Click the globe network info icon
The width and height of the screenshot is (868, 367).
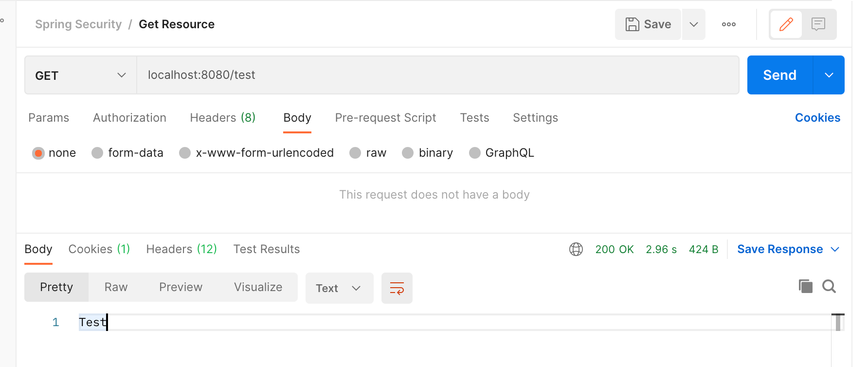(576, 249)
